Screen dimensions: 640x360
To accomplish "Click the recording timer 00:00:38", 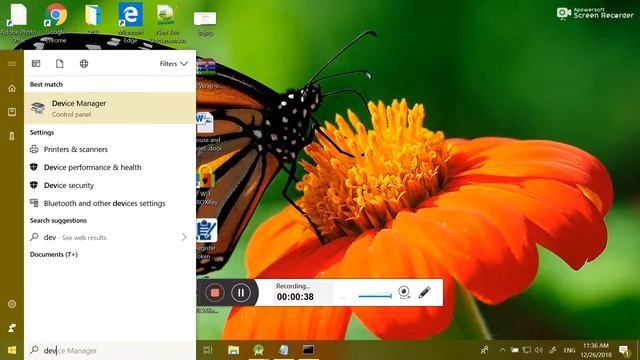I will click(x=295, y=297).
